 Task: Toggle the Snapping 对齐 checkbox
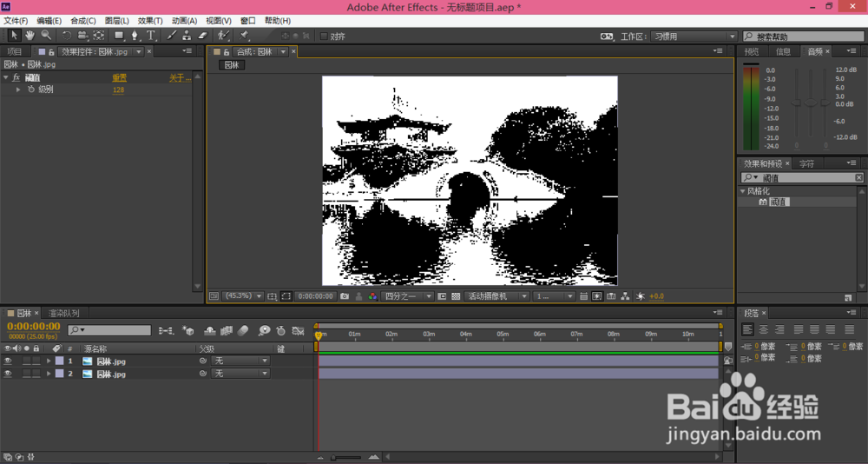324,36
